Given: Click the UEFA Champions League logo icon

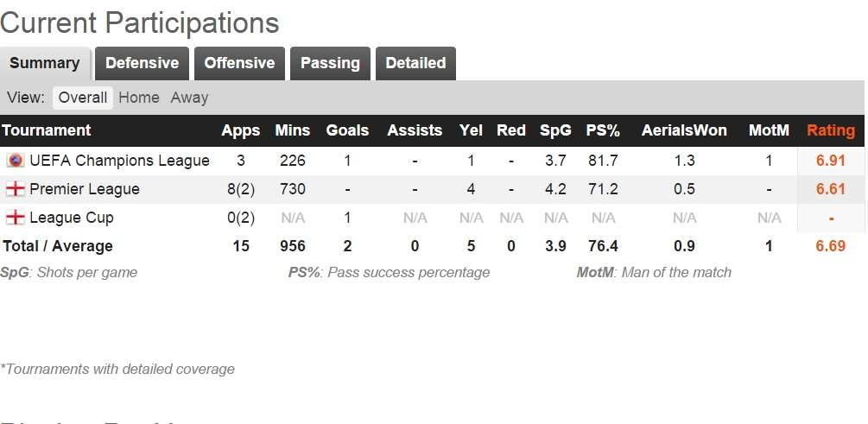Looking at the screenshot, I should tap(16, 161).
